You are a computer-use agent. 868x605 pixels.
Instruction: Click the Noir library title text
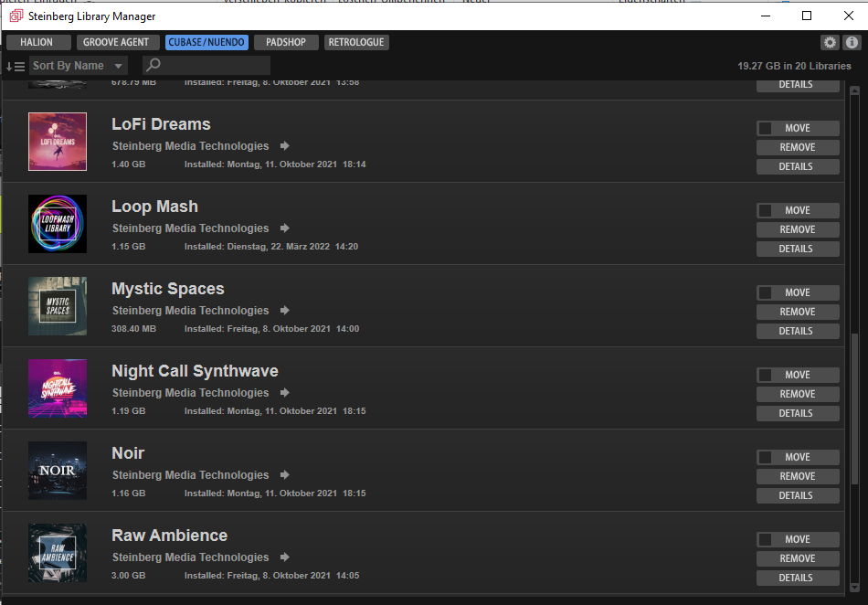[128, 453]
